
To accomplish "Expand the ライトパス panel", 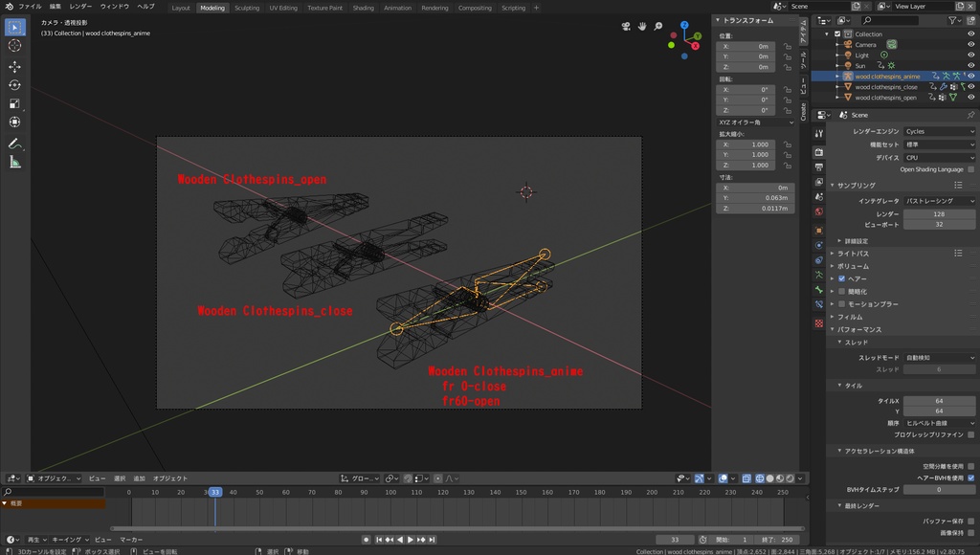I will coord(854,254).
